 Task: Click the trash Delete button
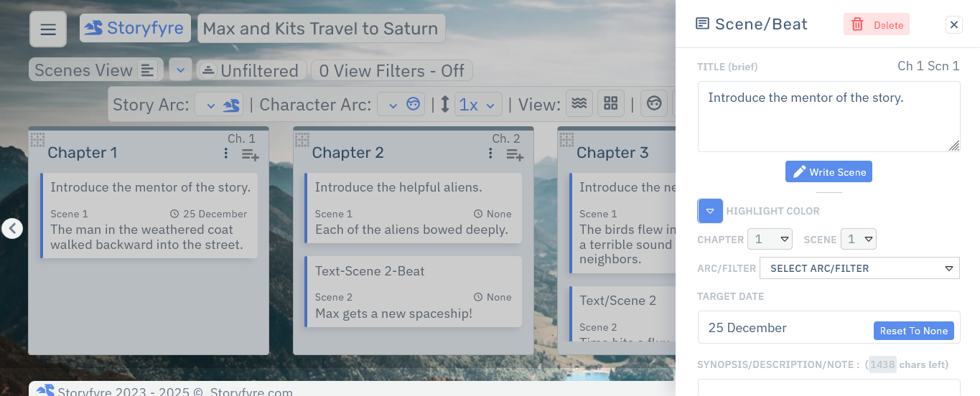tap(876, 24)
